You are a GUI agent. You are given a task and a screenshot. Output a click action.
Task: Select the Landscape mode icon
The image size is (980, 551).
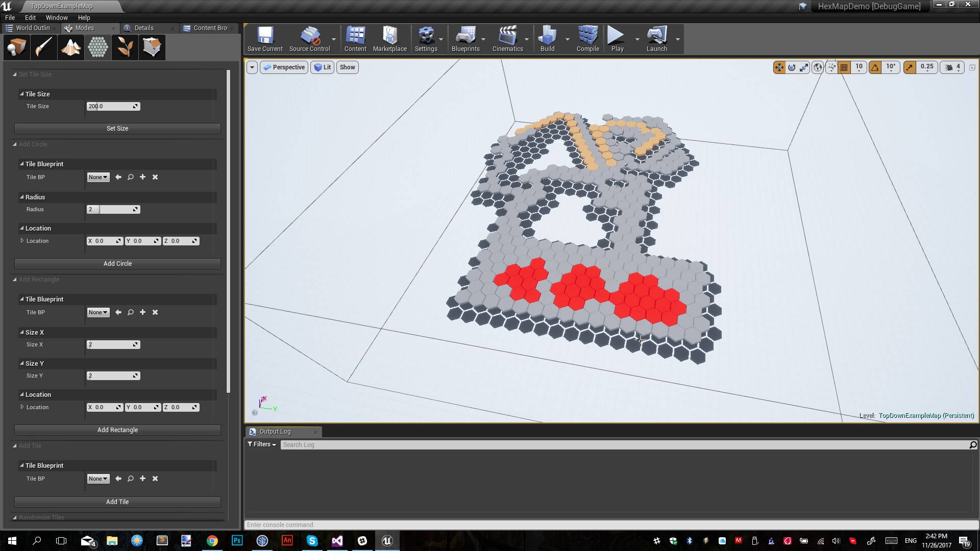(x=70, y=47)
